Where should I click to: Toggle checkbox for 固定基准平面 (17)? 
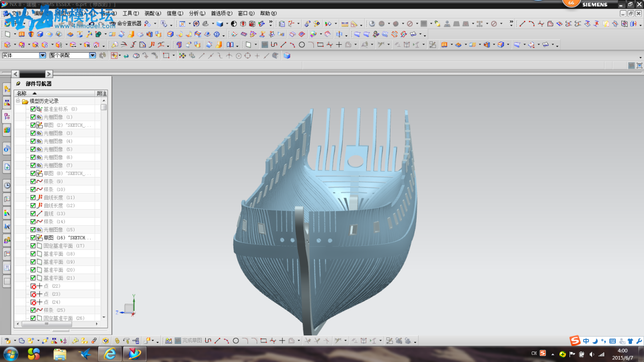(33, 246)
